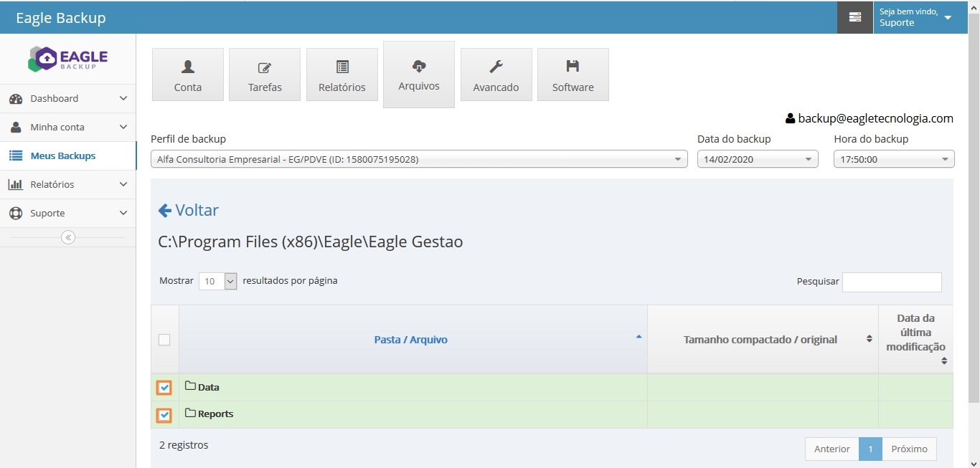980x468 pixels.
Task: Open the Data do backup dropdown
Action: click(x=758, y=159)
